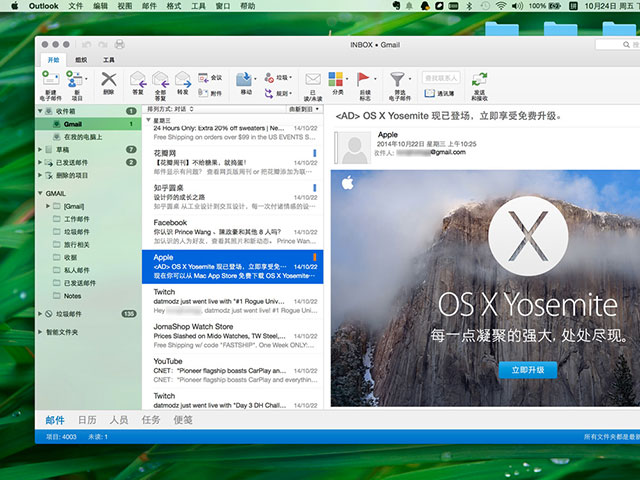Screen dimensions: 640x480
Task: Open the 知乎圆桌 email
Action: 233,197
